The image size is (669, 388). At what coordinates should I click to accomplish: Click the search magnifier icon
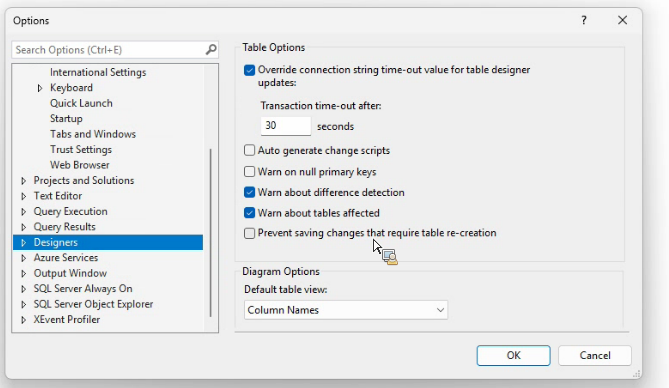(x=211, y=50)
